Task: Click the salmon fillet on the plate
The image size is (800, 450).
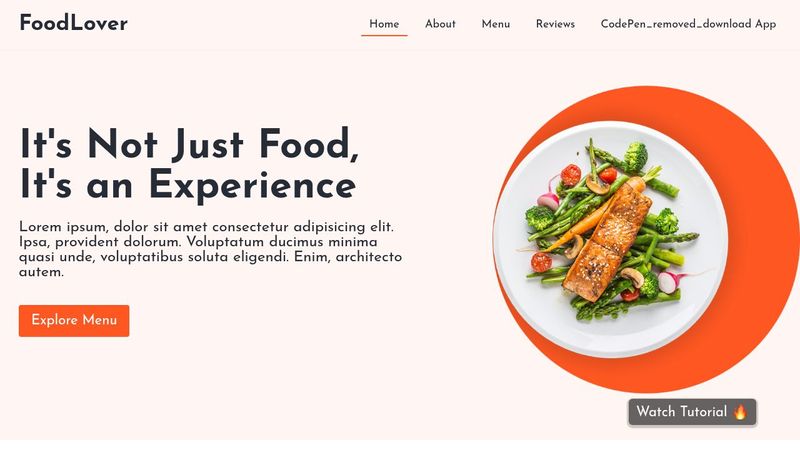Action: click(608, 240)
